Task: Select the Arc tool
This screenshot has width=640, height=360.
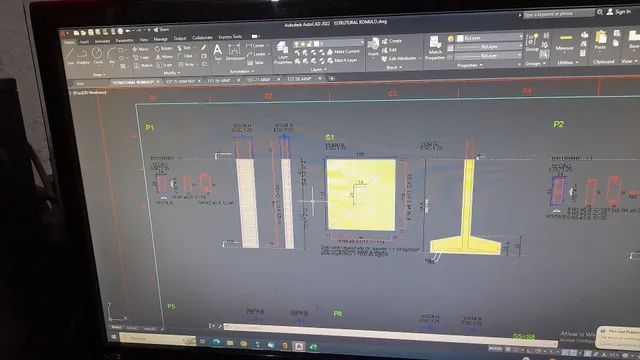Action: (111, 55)
